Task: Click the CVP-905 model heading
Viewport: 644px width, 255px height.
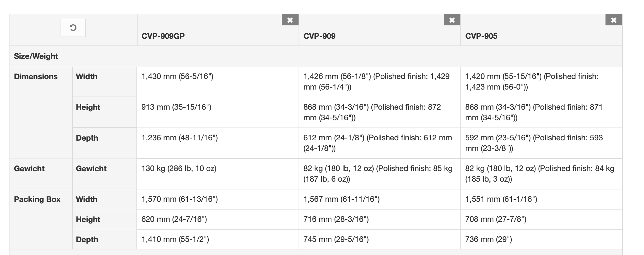Action: pyautogui.click(x=481, y=36)
